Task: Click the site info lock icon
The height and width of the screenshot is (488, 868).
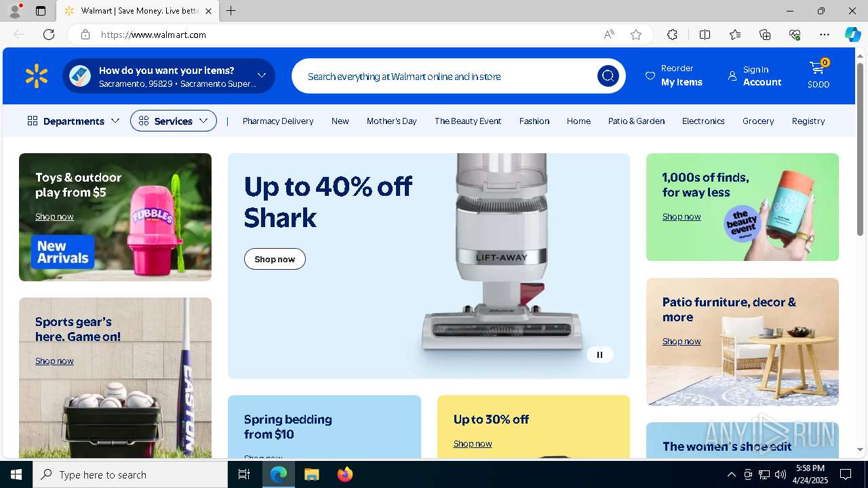Action: [85, 35]
